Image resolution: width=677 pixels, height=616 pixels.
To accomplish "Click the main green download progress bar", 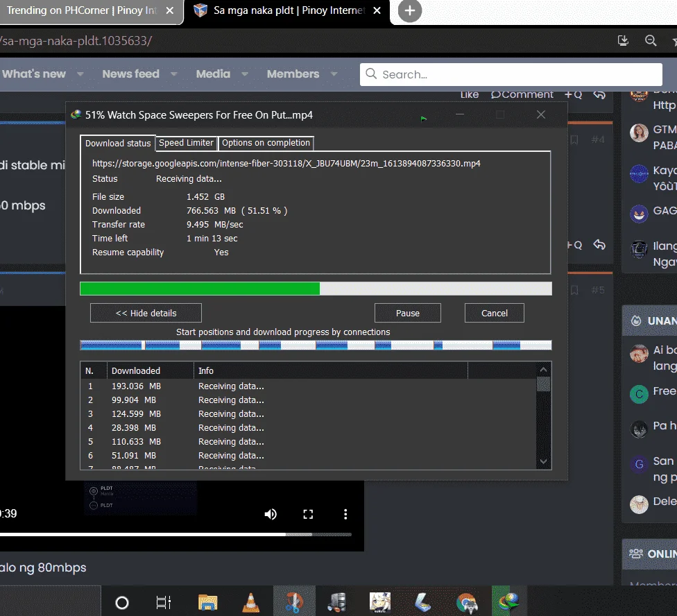I will pyautogui.click(x=316, y=289).
